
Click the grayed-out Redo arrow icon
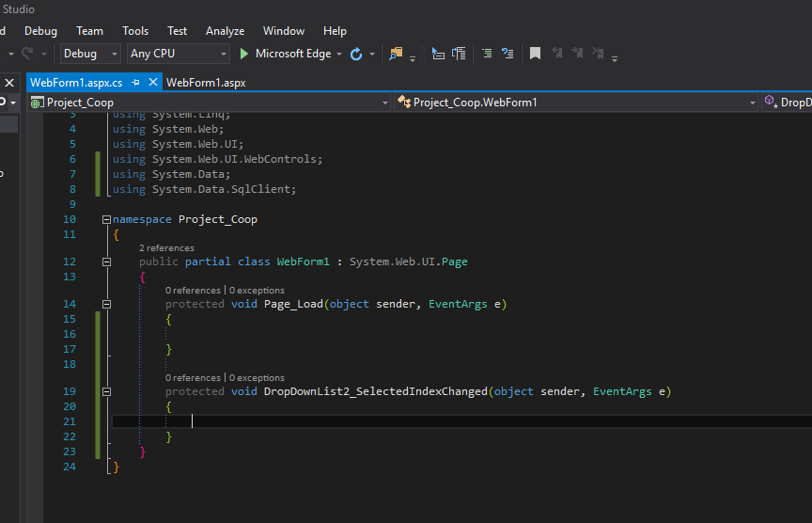click(27, 53)
